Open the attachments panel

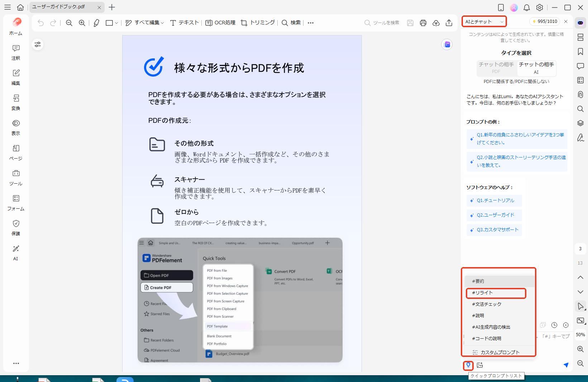(x=580, y=95)
